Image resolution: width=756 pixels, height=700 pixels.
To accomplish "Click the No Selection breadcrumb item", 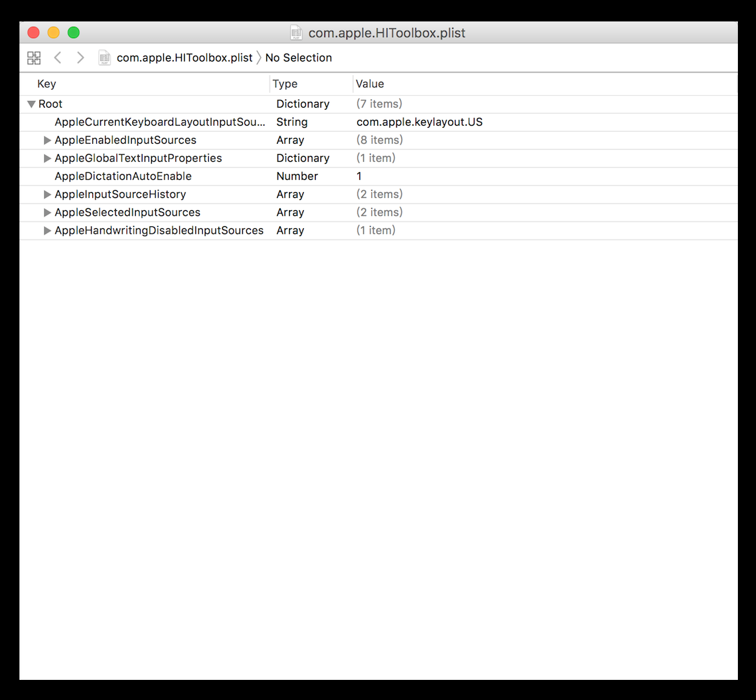I will pyautogui.click(x=298, y=58).
